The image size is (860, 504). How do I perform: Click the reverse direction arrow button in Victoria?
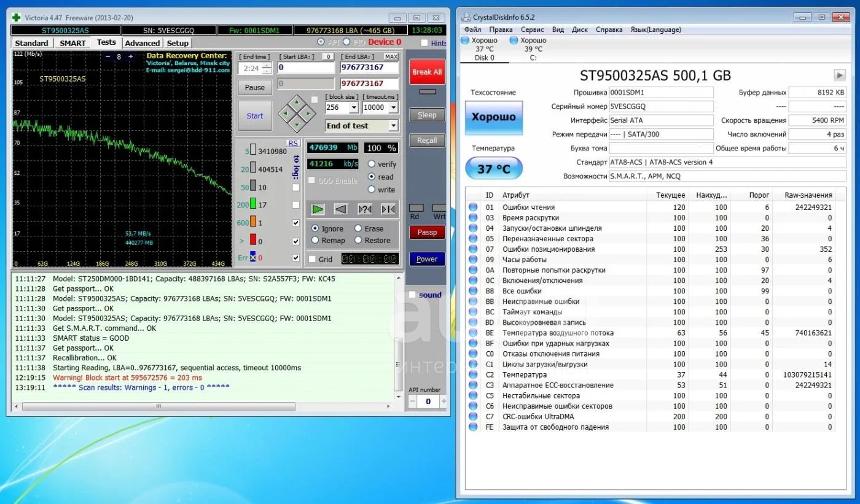coord(341,209)
